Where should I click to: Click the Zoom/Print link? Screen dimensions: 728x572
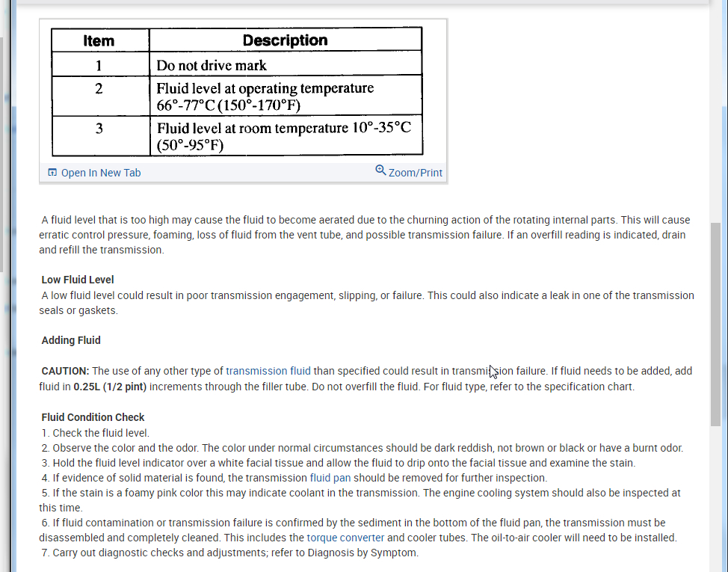click(x=415, y=173)
